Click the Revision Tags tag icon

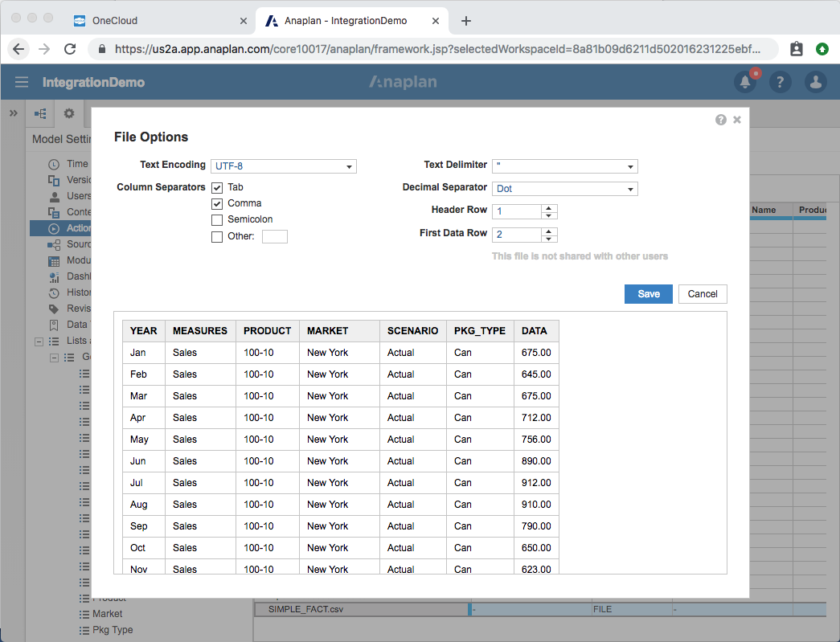point(54,309)
